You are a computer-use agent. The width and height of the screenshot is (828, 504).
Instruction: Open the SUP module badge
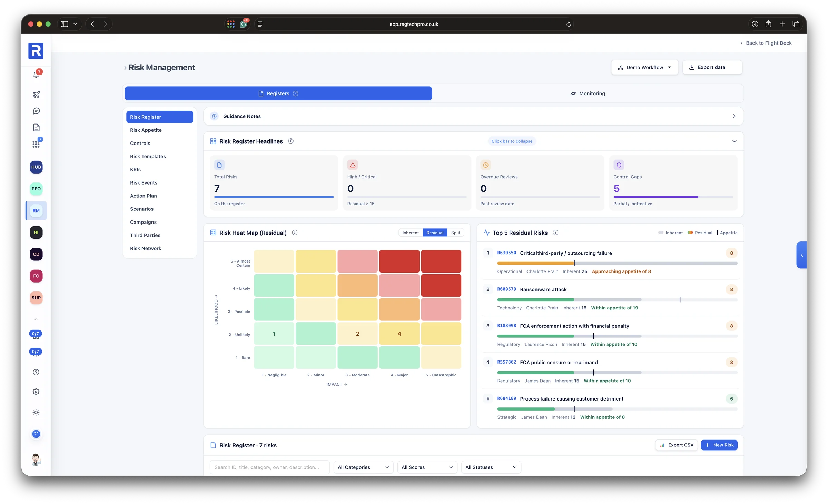pyautogui.click(x=36, y=298)
